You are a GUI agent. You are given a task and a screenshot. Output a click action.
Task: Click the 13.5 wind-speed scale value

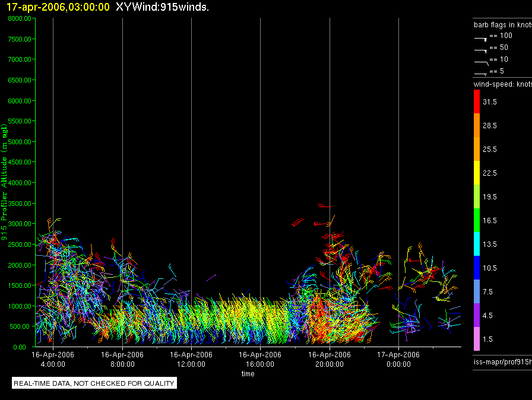click(x=490, y=245)
